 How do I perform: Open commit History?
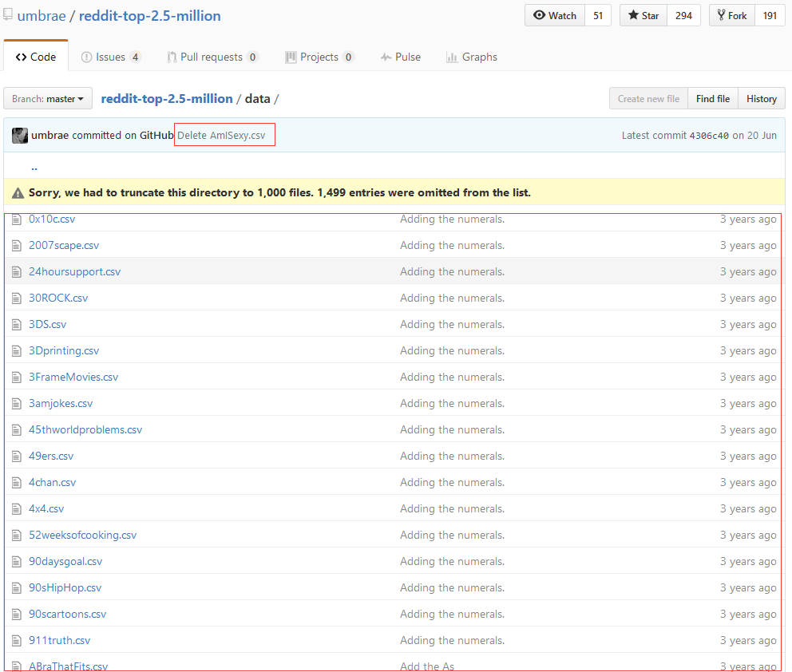[x=761, y=98]
